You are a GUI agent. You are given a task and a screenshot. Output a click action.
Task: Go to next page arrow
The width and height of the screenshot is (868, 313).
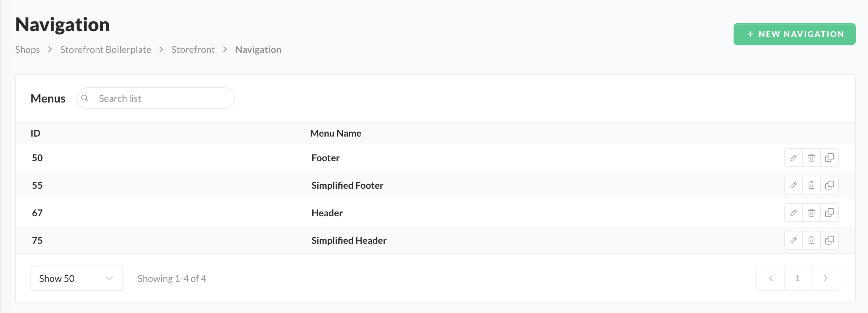pyautogui.click(x=825, y=278)
